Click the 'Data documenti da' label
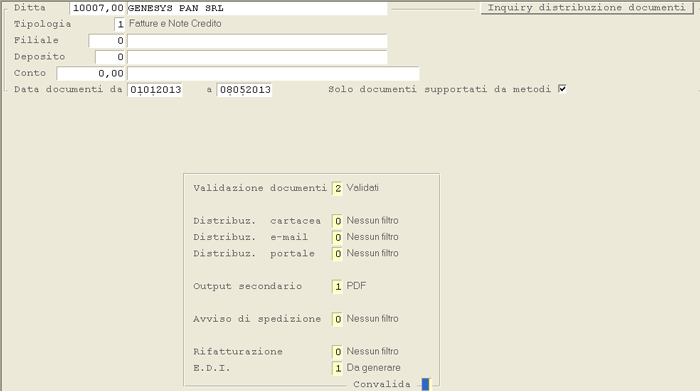This screenshot has width=700, height=391. click(68, 89)
